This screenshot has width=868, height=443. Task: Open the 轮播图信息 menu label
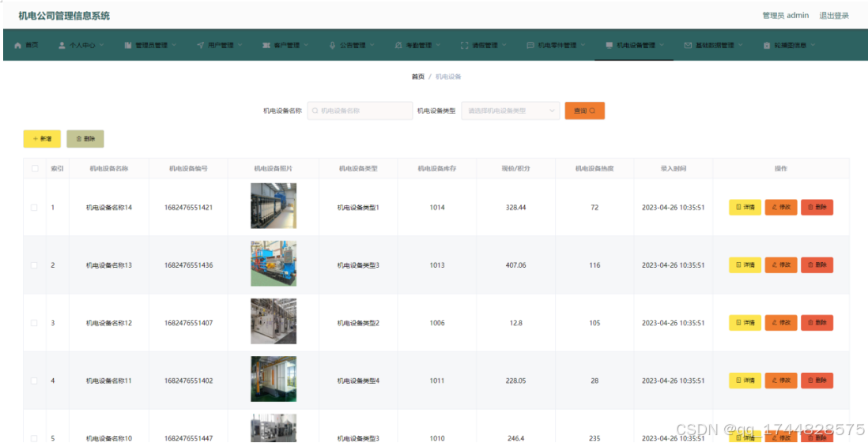click(790, 45)
